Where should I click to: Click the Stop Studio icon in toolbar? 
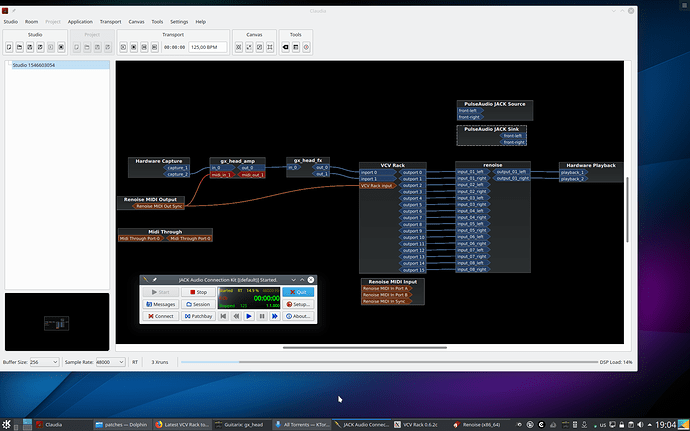coord(61,47)
